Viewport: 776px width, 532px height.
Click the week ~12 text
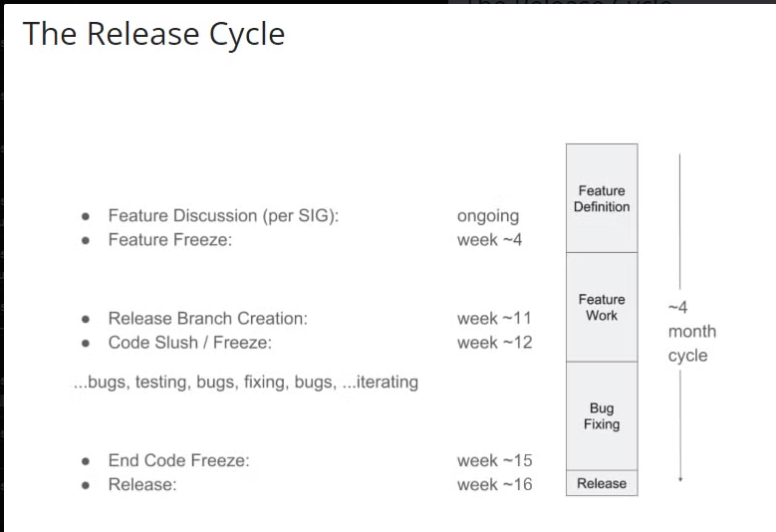494,343
